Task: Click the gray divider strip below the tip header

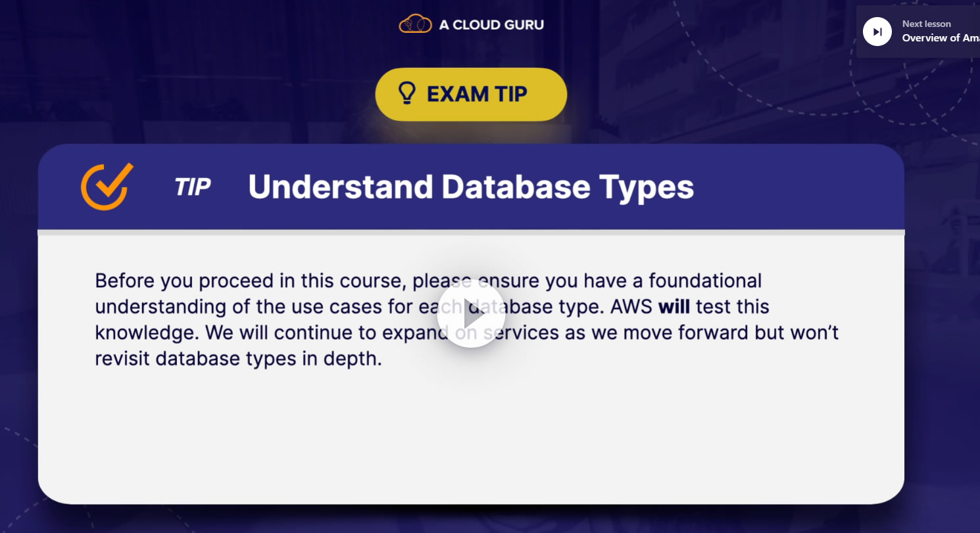Action: click(471, 232)
